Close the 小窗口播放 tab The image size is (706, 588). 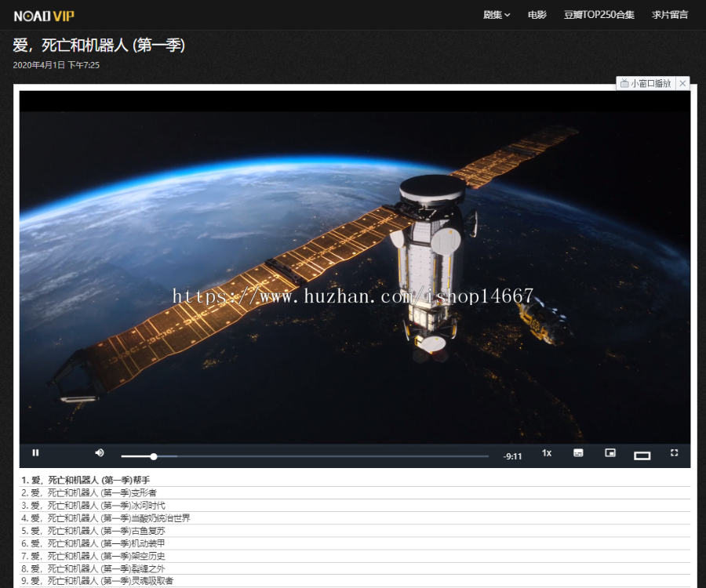[x=682, y=83]
